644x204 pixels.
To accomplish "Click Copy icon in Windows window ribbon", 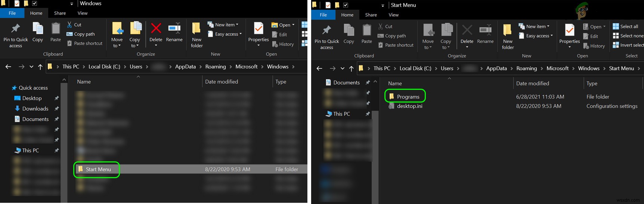I will click(38, 32).
